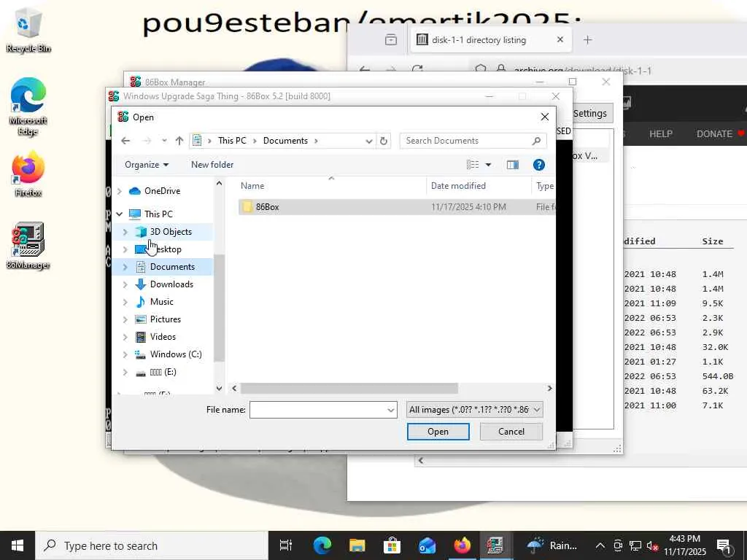Viewport: 747px width, 560px height.
Task: Select Videos in navigation tree
Action: [x=163, y=337]
